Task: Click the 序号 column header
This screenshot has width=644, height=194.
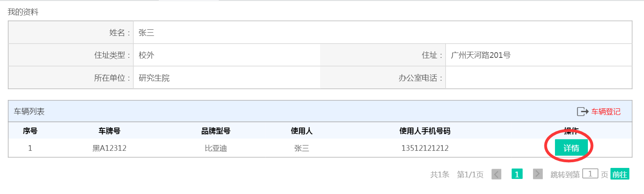Action: click(x=30, y=131)
